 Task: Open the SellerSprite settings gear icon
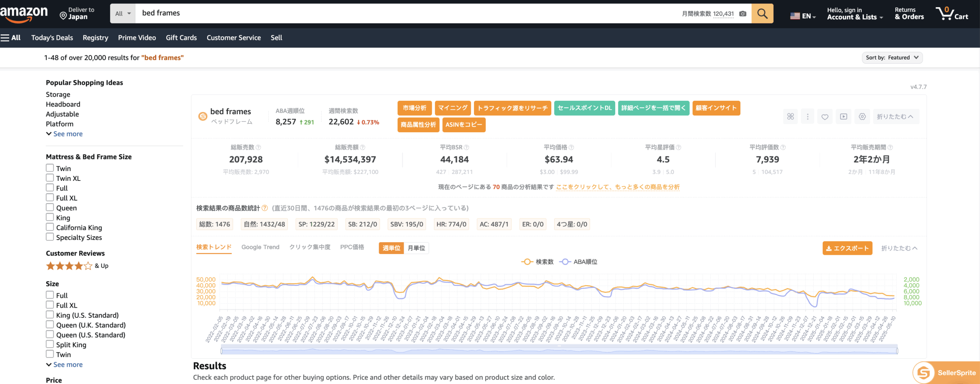(862, 117)
